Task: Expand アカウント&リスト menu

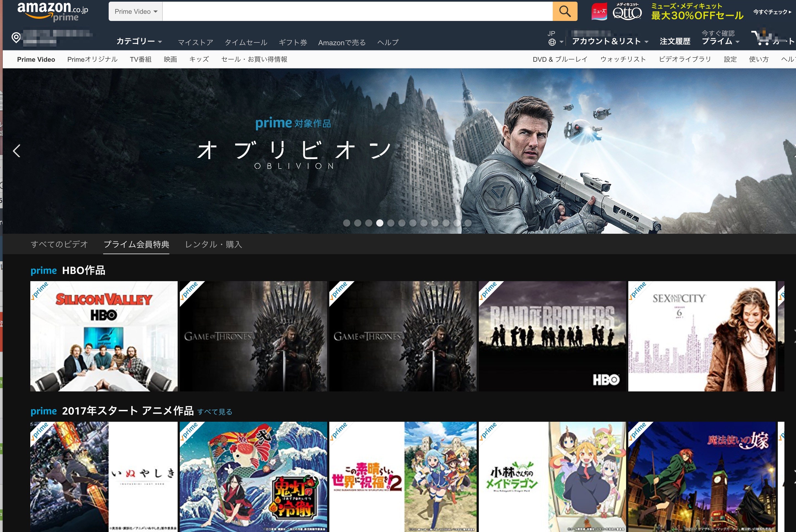Action: point(610,41)
